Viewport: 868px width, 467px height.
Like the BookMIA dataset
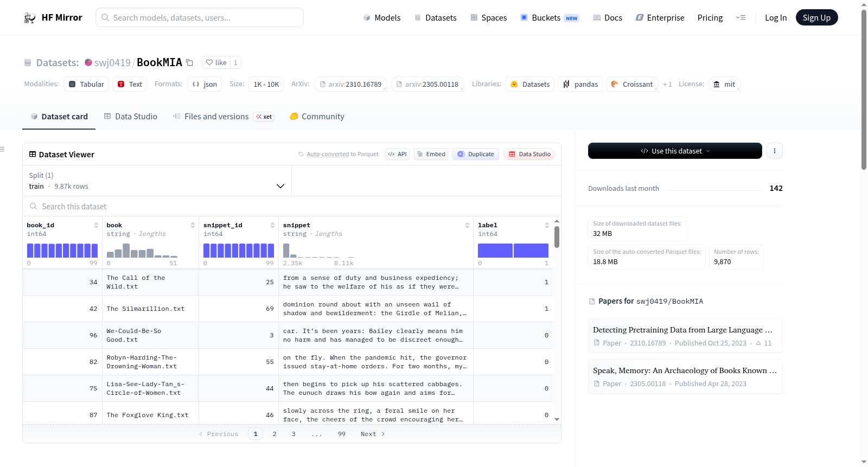216,62
